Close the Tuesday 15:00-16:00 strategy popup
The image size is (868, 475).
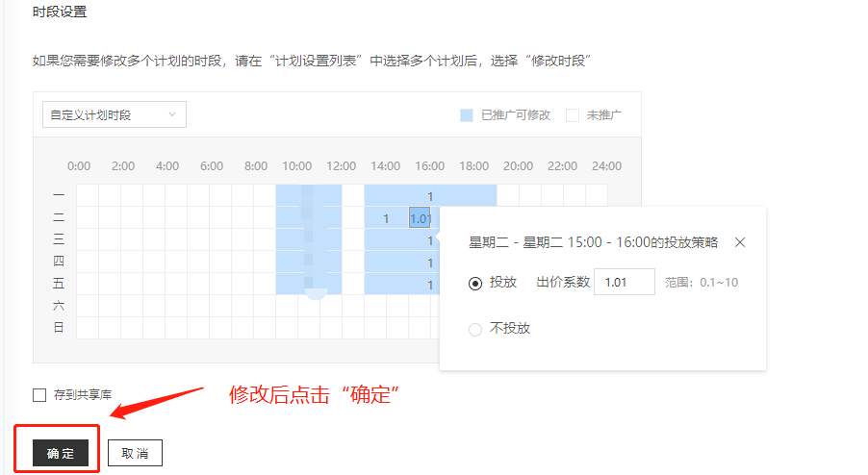pyautogui.click(x=740, y=242)
